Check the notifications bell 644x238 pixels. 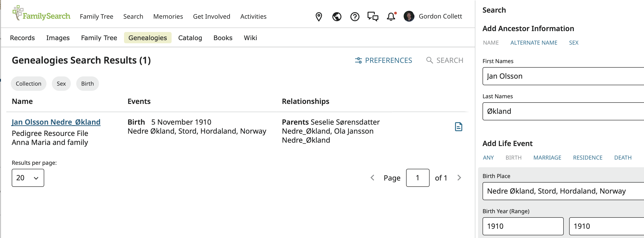click(x=391, y=17)
